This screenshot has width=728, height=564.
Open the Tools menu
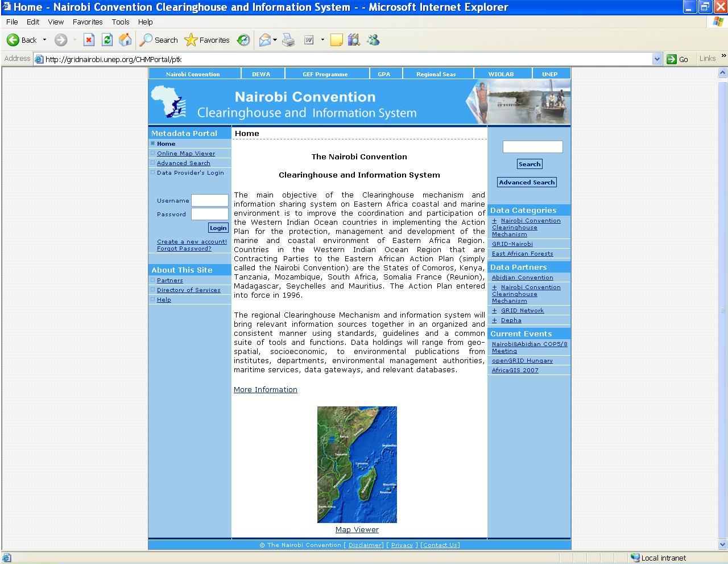point(120,22)
